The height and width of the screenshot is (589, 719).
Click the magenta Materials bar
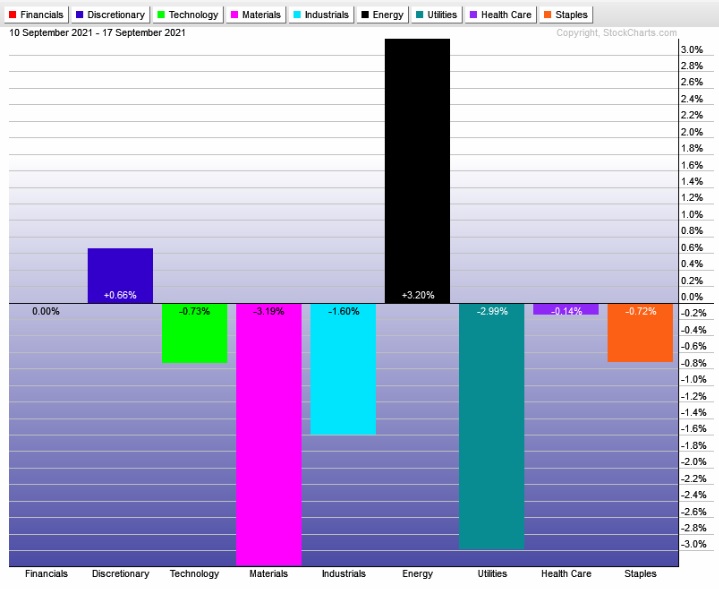point(269,434)
